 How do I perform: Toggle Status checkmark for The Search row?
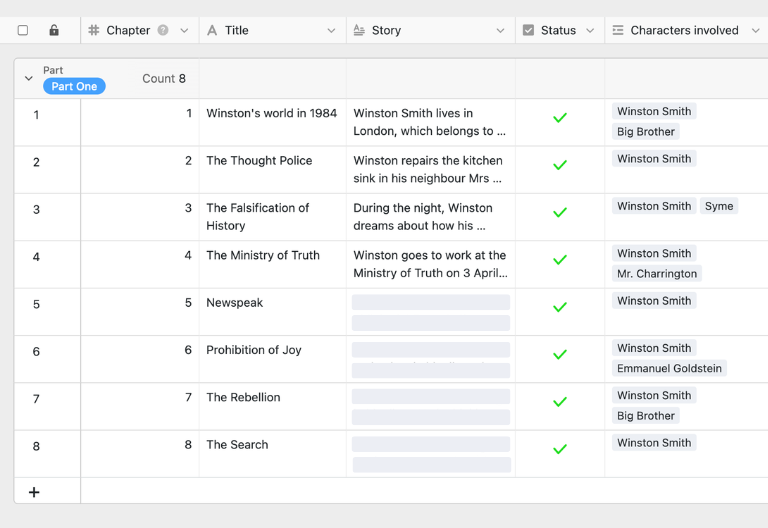click(560, 449)
